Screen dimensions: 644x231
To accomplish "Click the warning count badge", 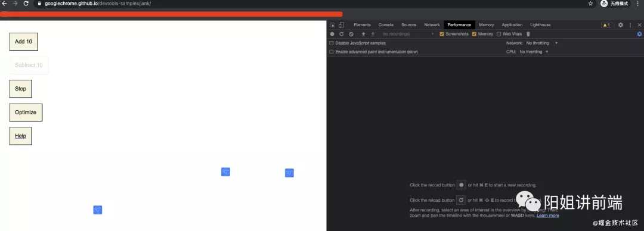I will (606, 25).
